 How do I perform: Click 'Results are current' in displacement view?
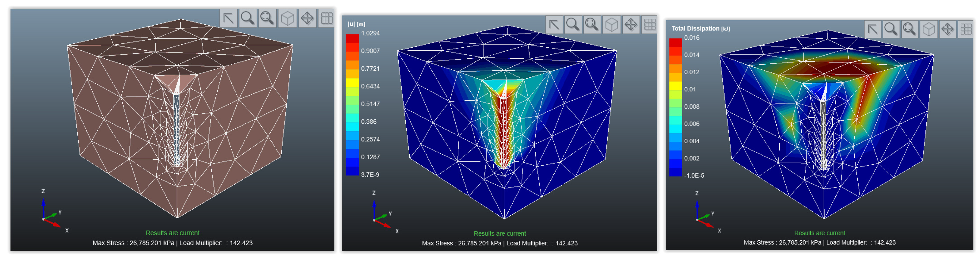click(500, 233)
